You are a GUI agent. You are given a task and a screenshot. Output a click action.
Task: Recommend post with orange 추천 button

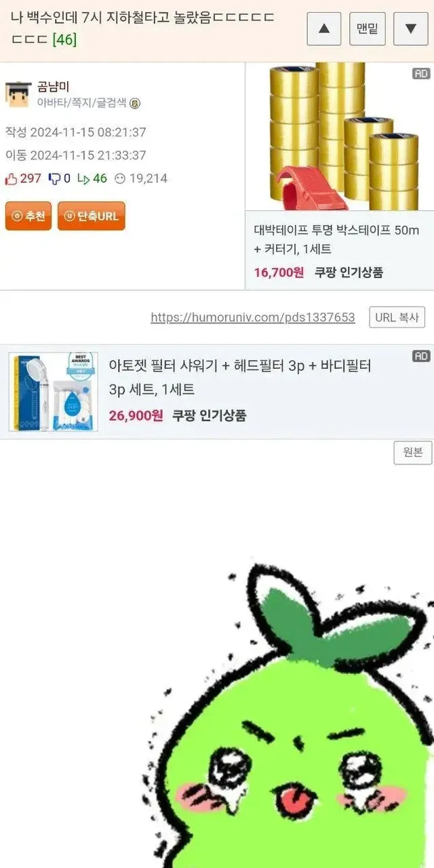[x=28, y=216]
